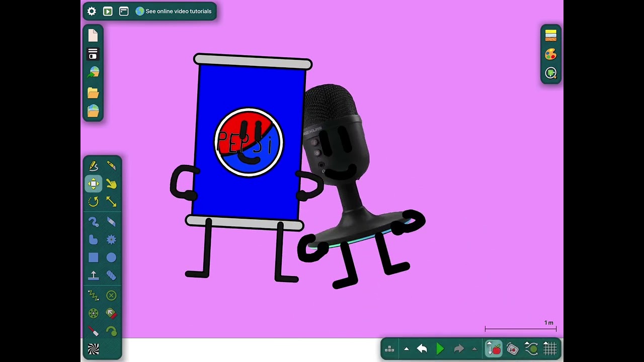The width and height of the screenshot is (644, 362).
Task: Click the Pepsi logo on the can
Action: click(x=249, y=142)
